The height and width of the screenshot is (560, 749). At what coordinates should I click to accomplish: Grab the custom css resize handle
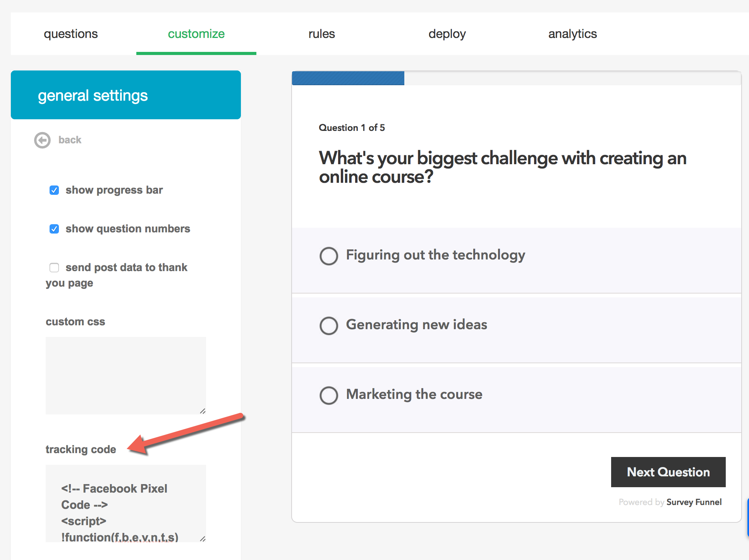click(203, 411)
